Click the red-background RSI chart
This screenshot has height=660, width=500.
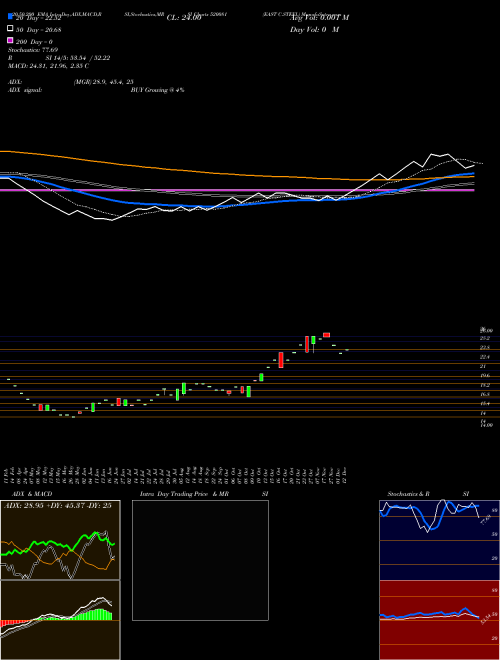click(439, 620)
